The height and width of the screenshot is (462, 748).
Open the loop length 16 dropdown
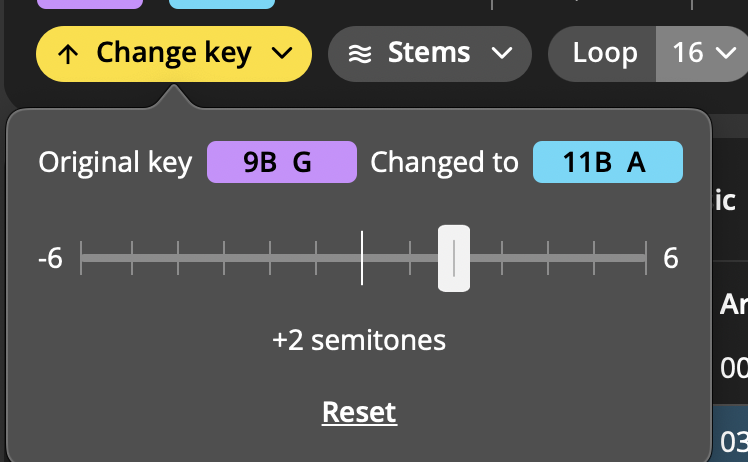(702, 53)
